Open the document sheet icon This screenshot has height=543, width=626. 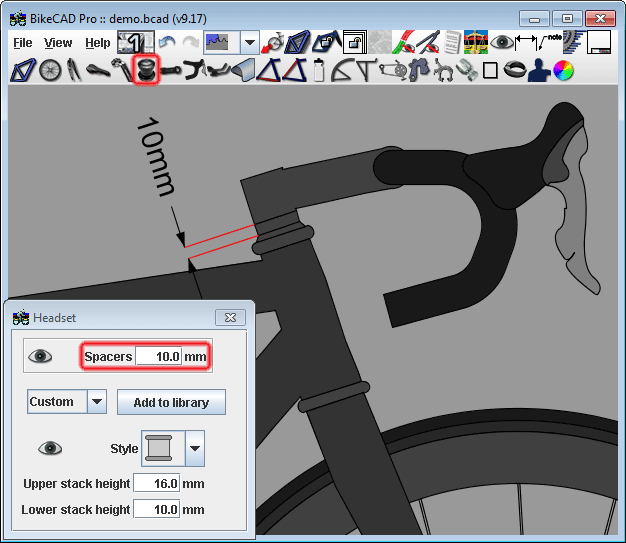(x=452, y=42)
